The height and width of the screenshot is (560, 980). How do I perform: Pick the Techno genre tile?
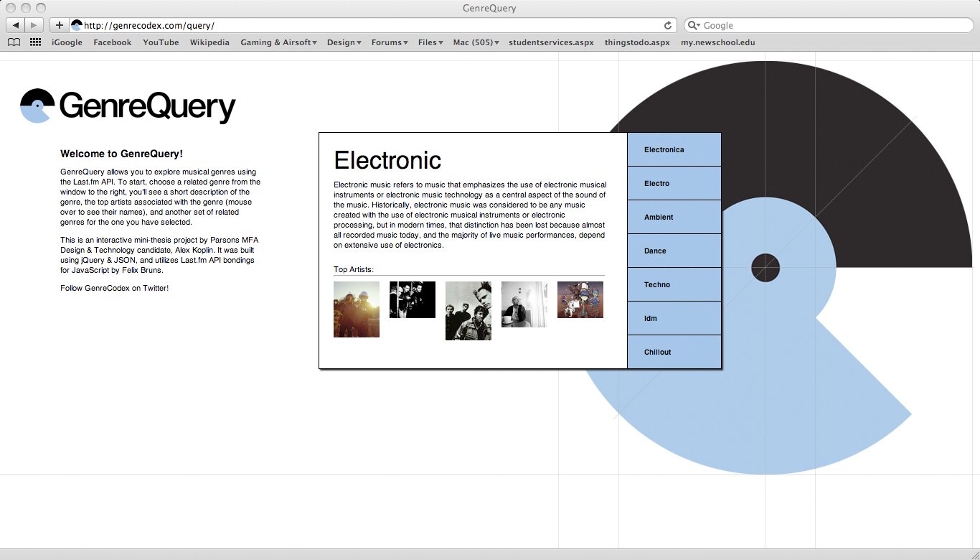tap(674, 284)
